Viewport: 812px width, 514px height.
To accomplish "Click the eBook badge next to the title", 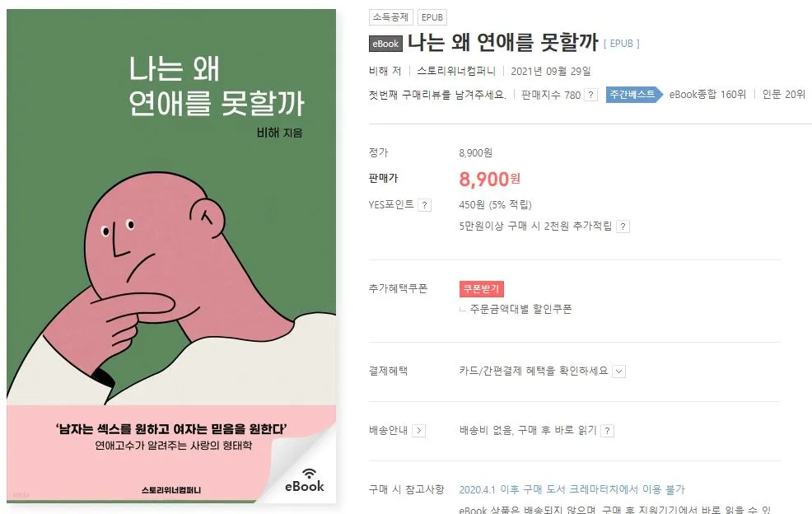I will [x=385, y=44].
